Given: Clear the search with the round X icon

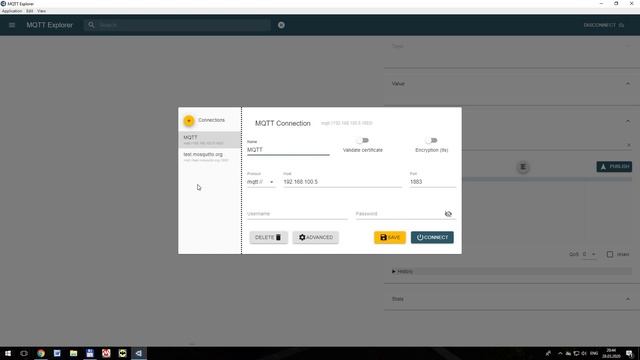Looking at the screenshot, I should [x=281, y=25].
